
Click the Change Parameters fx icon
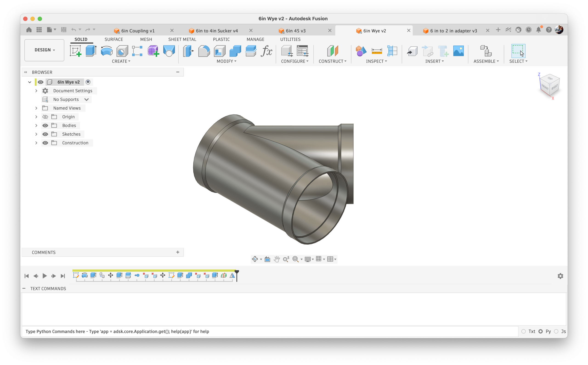point(266,51)
